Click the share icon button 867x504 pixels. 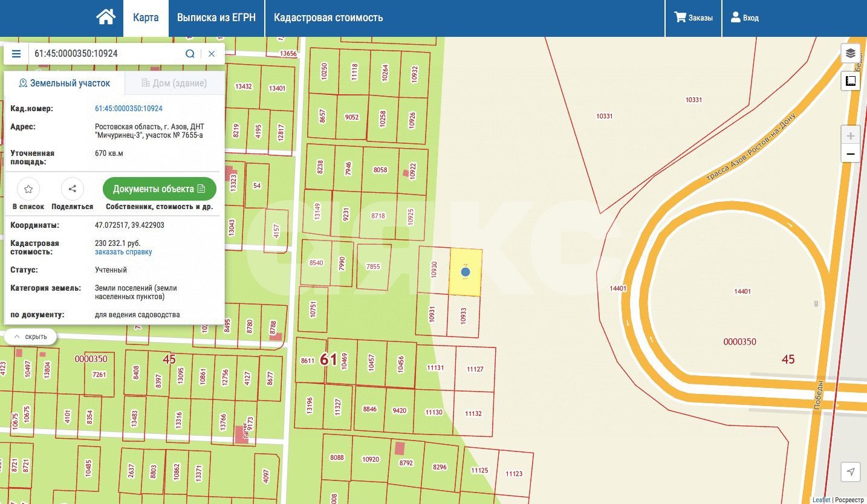(73, 189)
